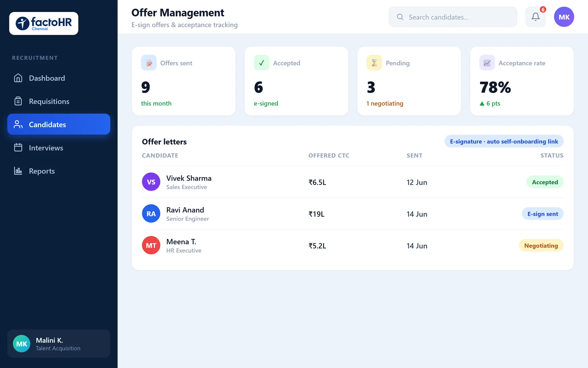Focus the Search candidates field

click(x=453, y=17)
